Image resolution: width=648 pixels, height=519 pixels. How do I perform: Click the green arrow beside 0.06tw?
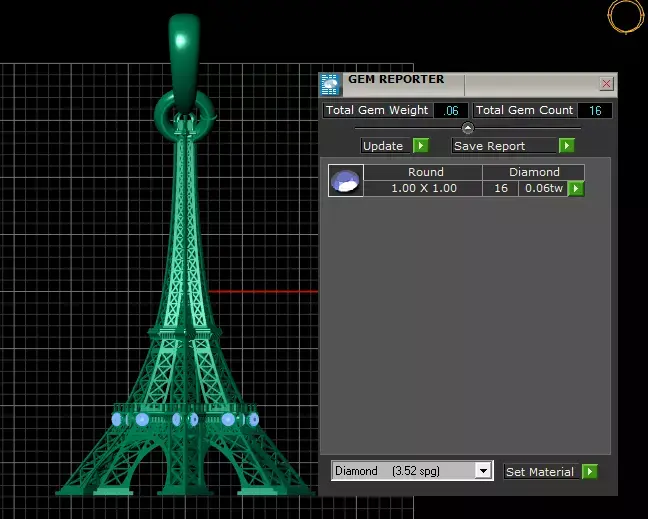tap(576, 188)
